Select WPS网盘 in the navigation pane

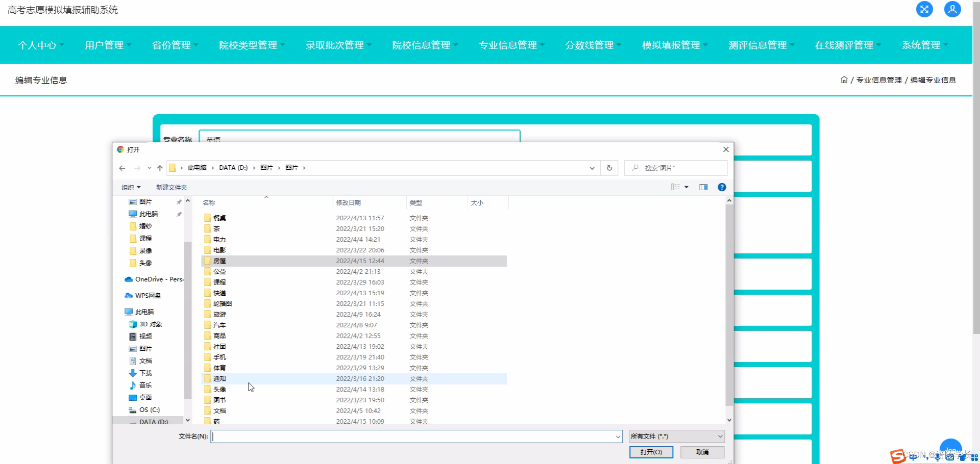(x=143, y=296)
